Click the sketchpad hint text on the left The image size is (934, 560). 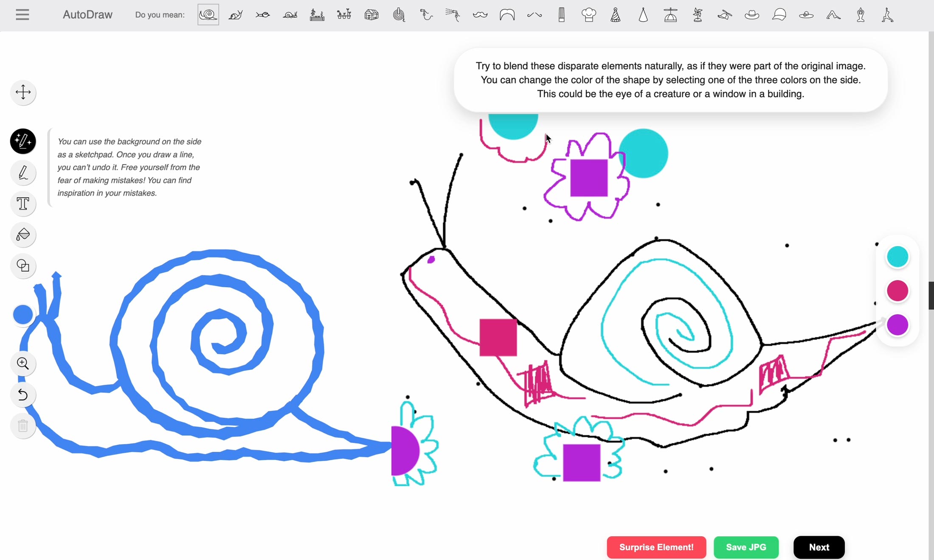tap(129, 167)
